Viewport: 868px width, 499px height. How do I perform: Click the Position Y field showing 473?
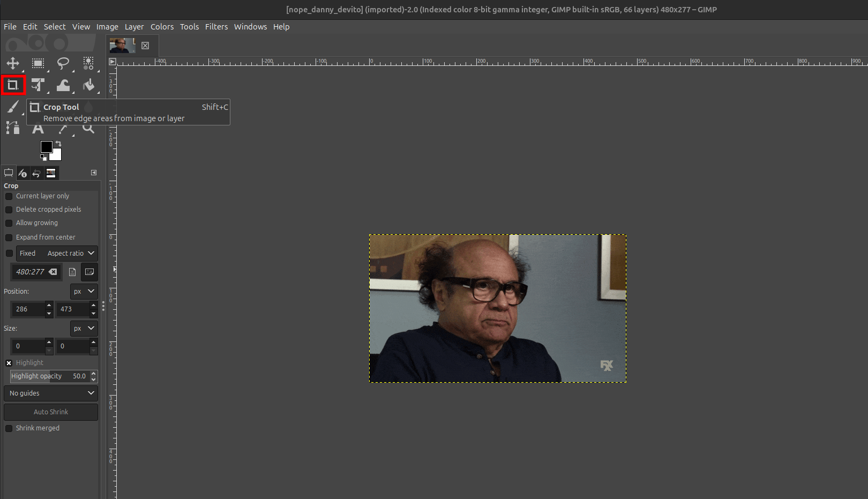point(73,309)
